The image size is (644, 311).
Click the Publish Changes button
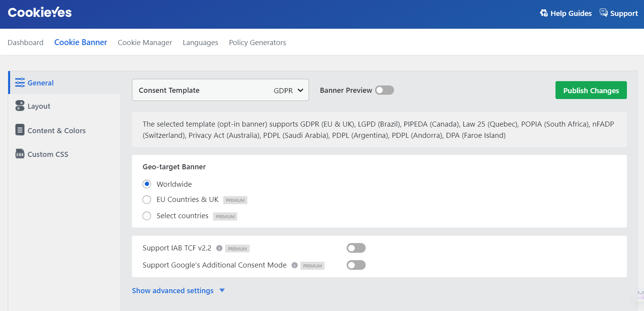591,90
